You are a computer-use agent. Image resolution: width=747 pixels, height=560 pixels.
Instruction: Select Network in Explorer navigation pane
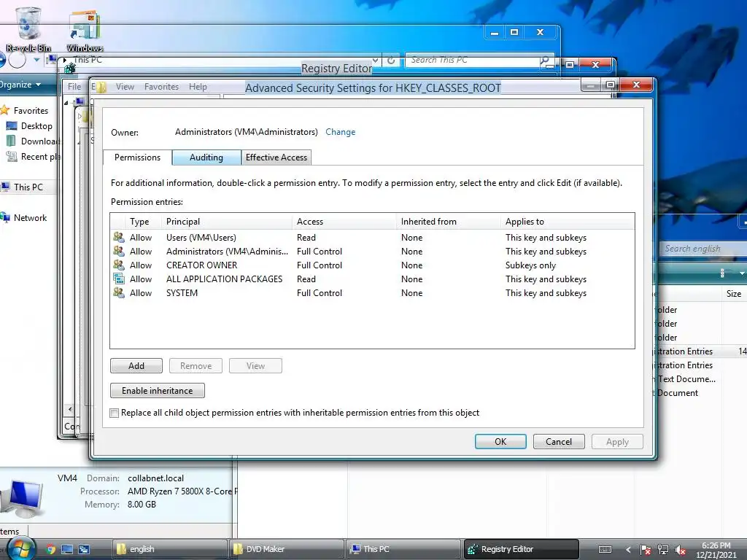pyautogui.click(x=24, y=217)
